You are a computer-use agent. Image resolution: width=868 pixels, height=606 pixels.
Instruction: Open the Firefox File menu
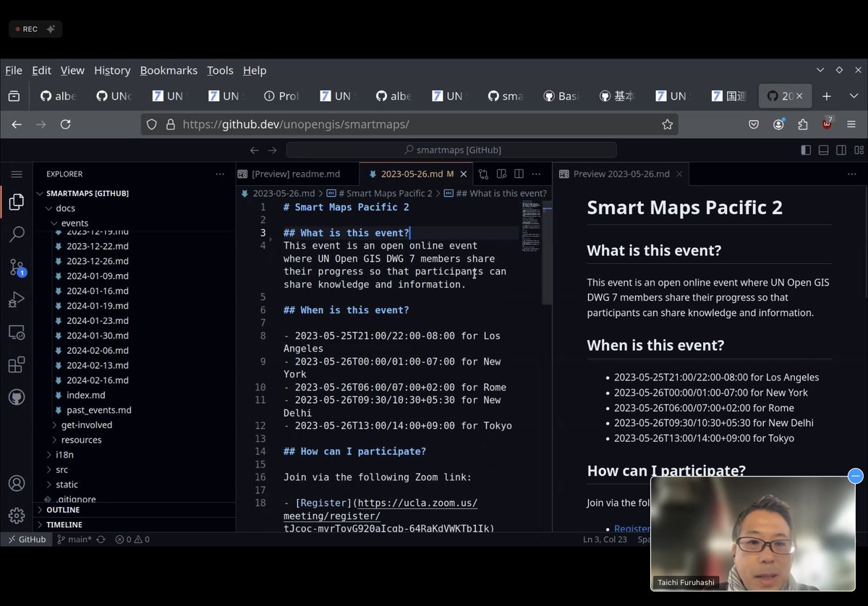[14, 70]
